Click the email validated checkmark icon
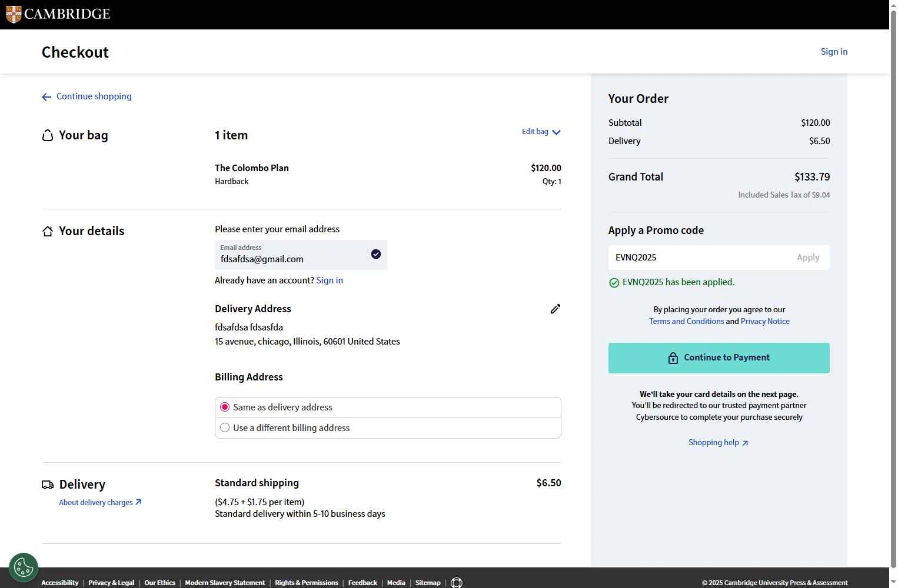The image size is (898, 588). [x=376, y=254]
